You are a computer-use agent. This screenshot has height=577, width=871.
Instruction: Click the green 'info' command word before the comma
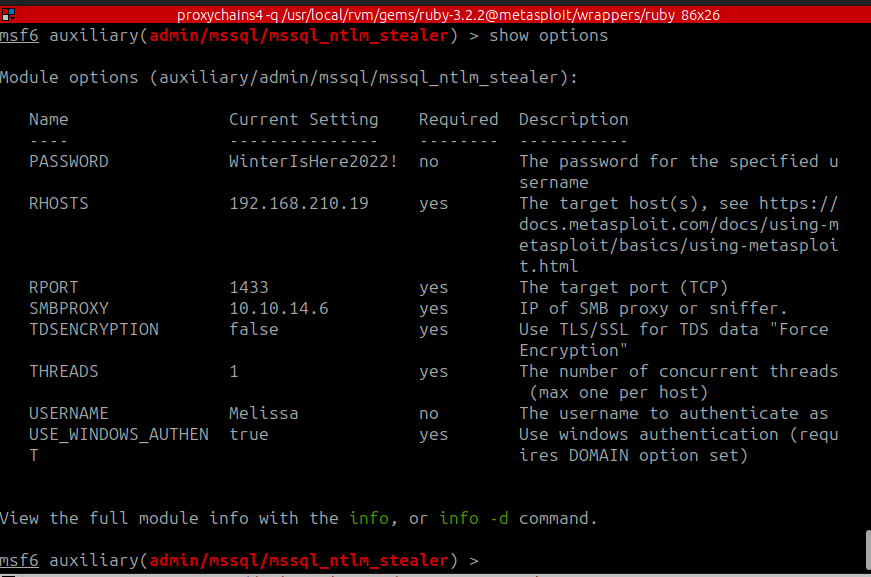point(369,518)
